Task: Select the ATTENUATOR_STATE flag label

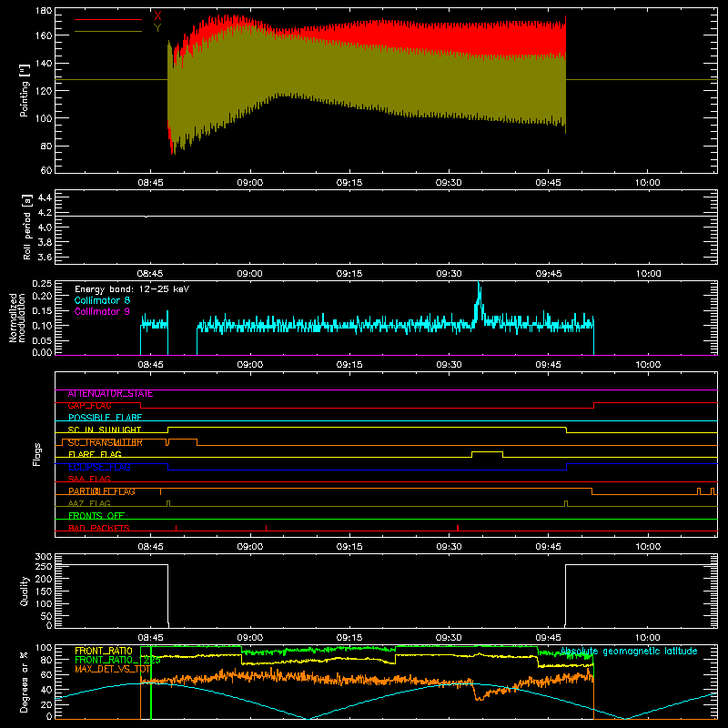Action: tap(110, 394)
